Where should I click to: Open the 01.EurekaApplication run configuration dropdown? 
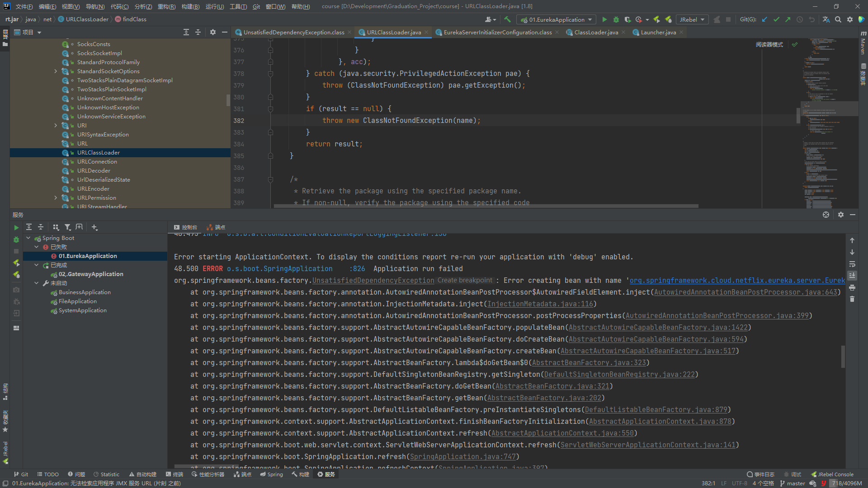pyautogui.click(x=557, y=19)
